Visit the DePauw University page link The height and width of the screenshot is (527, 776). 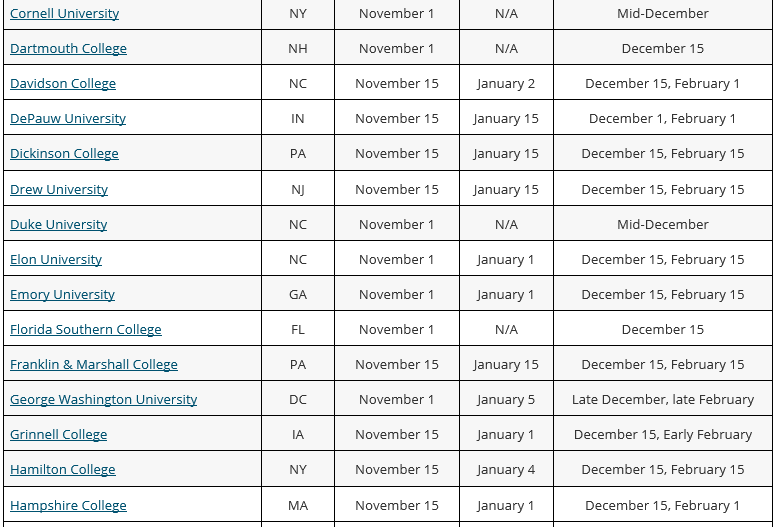tap(68, 118)
